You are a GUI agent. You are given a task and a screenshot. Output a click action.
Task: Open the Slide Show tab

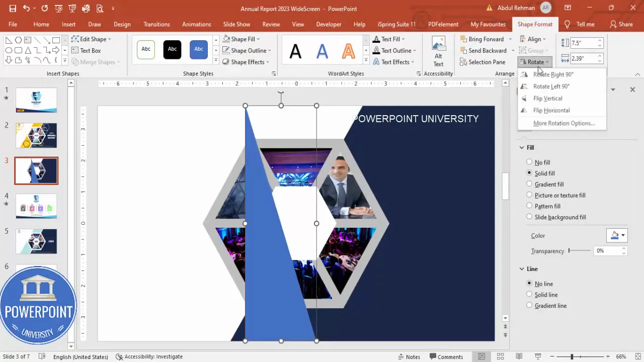pyautogui.click(x=236, y=24)
